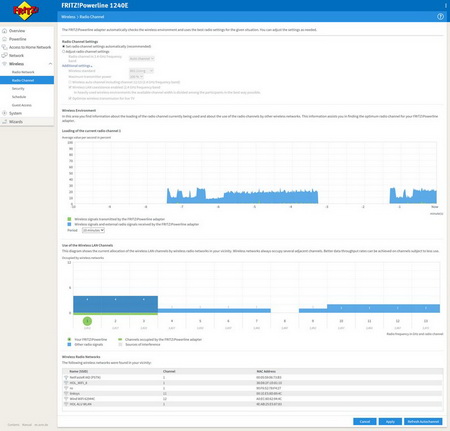Click green Channels occupied legend swatch

120,339
